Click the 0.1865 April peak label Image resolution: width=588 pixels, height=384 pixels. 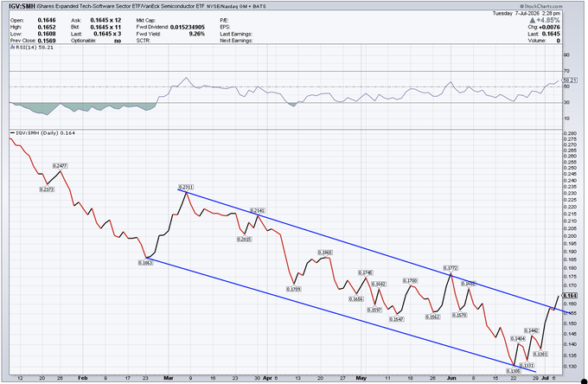[x=325, y=253]
